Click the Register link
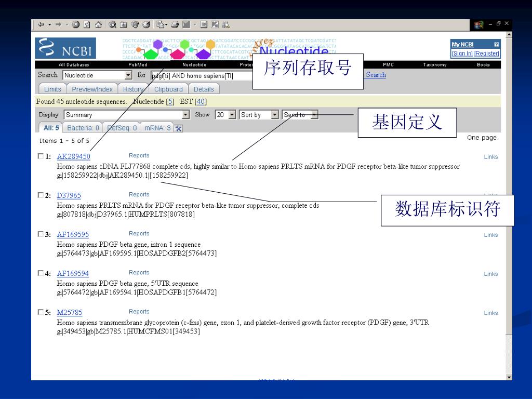 pos(486,54)
